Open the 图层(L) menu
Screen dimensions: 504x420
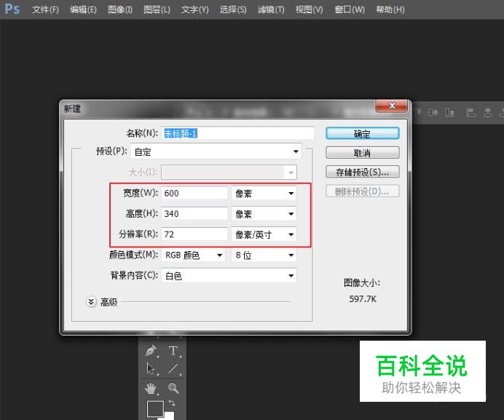pos(157,9)
